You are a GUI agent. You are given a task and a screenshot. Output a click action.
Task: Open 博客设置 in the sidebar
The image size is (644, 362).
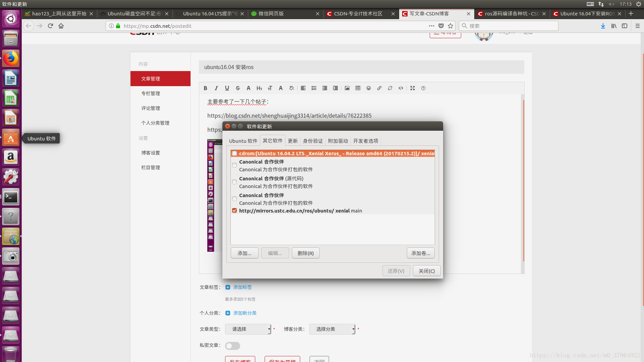click(x=151, y=153)
